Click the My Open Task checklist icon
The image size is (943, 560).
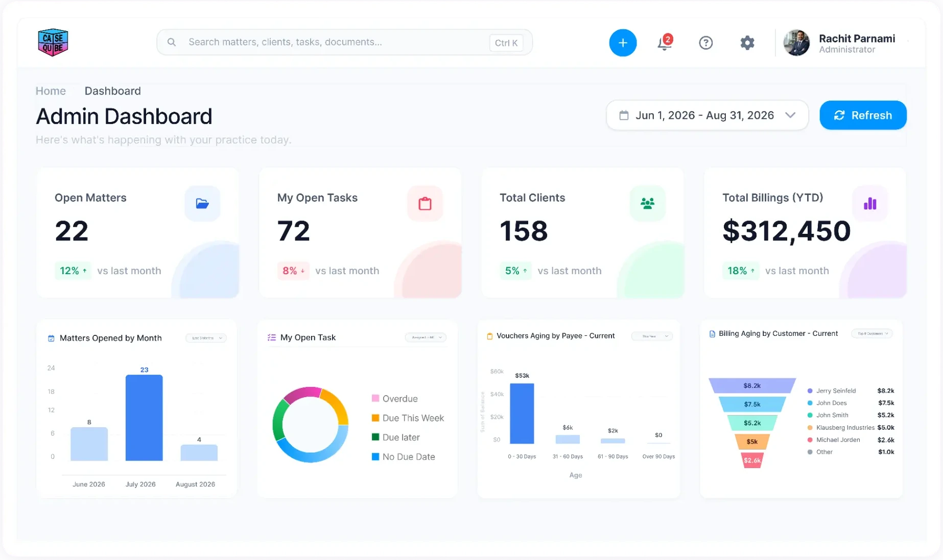point(272,337)
